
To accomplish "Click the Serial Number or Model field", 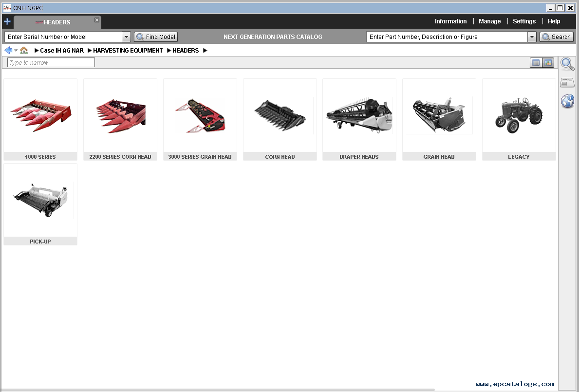I will 63,37.
